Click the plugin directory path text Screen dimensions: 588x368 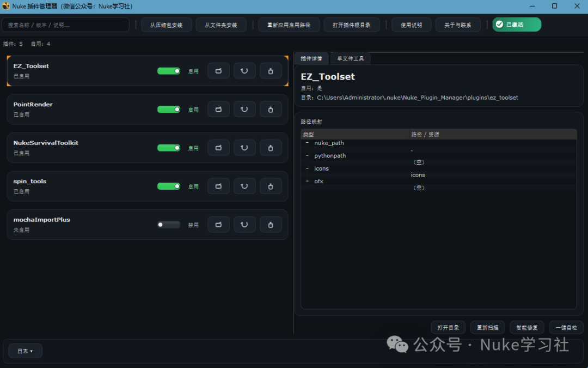coord(418,98)
